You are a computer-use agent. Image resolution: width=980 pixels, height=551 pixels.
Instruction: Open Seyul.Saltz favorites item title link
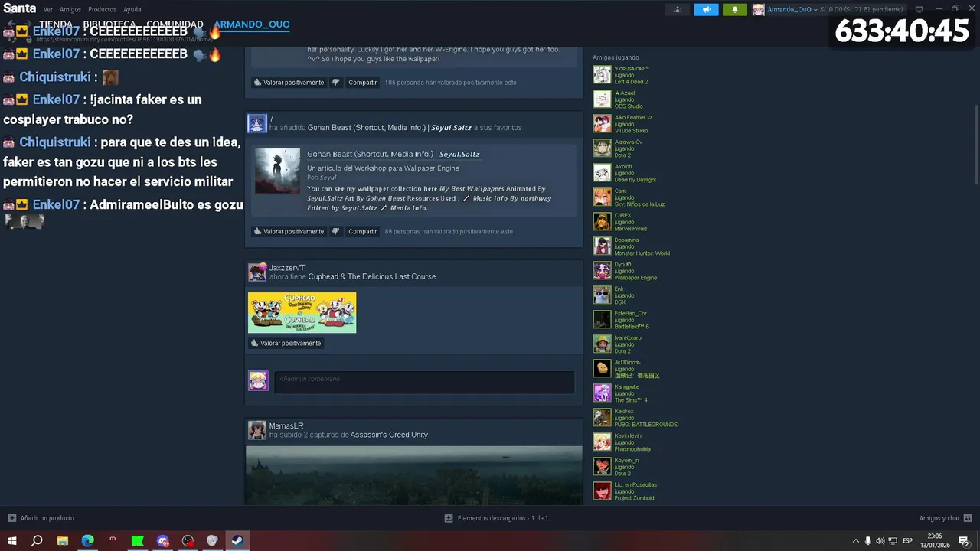coord(389,128)
